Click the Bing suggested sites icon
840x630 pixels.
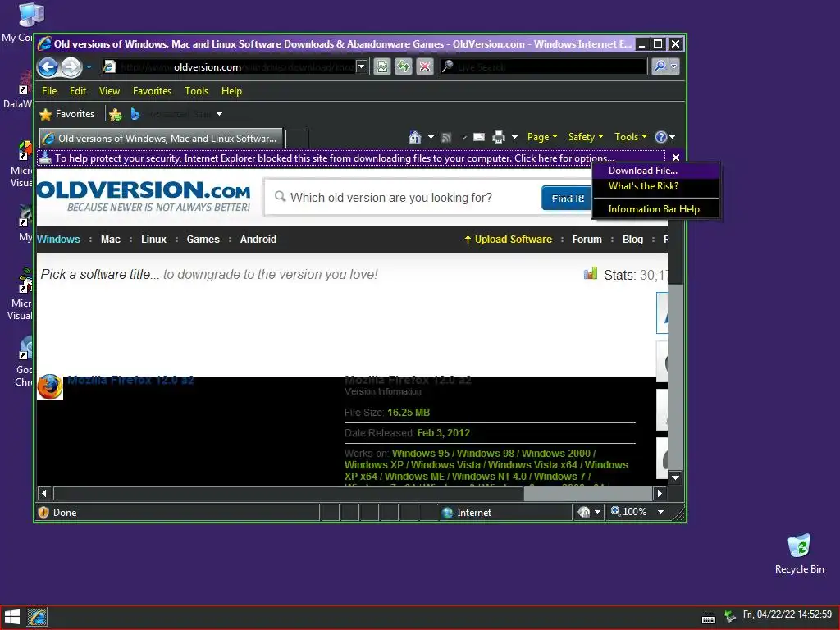pyautogui.click(x=135, y=114)
